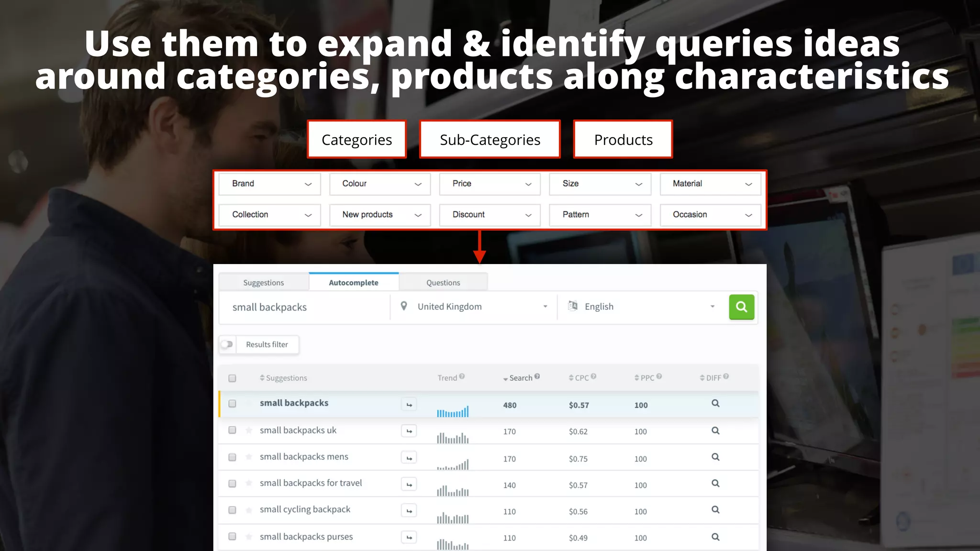Open the Brand dropdown

[x=269, y=184]
